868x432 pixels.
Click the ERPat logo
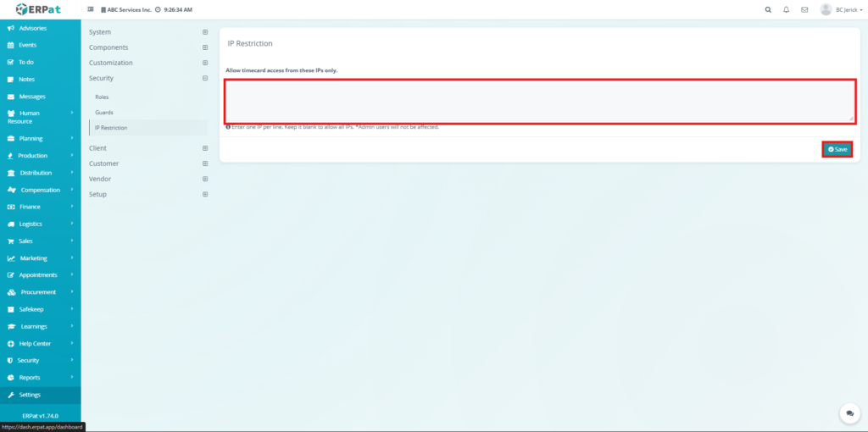pyautogui.click(x=40, y=9)
